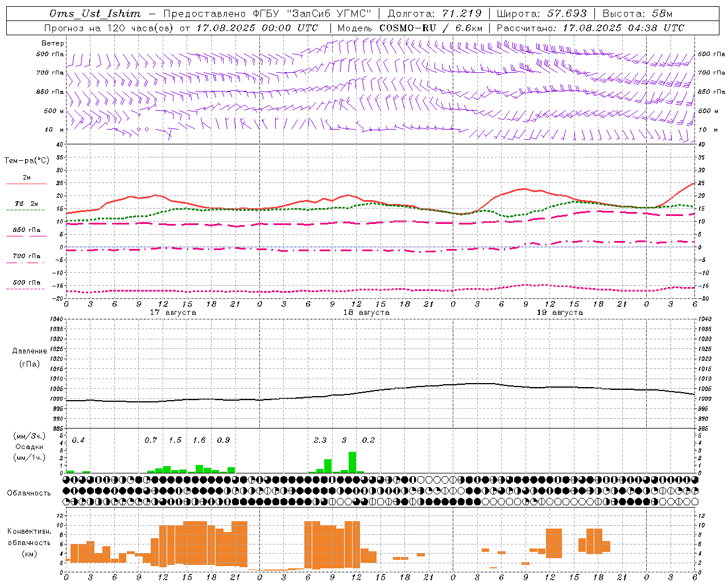The height and width of the screenshot is (582, 728).
Task: Click the (мм/3ч.) precipitation unit label
Action: tap(30, 436)
